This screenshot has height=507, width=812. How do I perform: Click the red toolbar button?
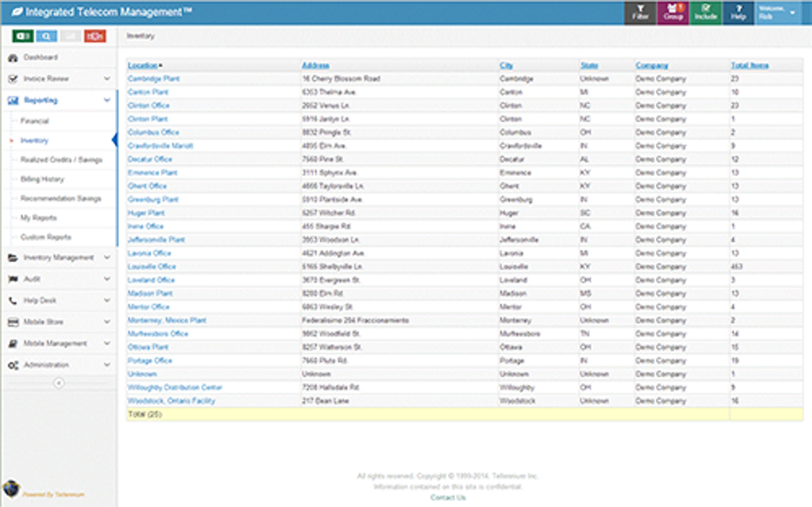click(x=95, y=36)
